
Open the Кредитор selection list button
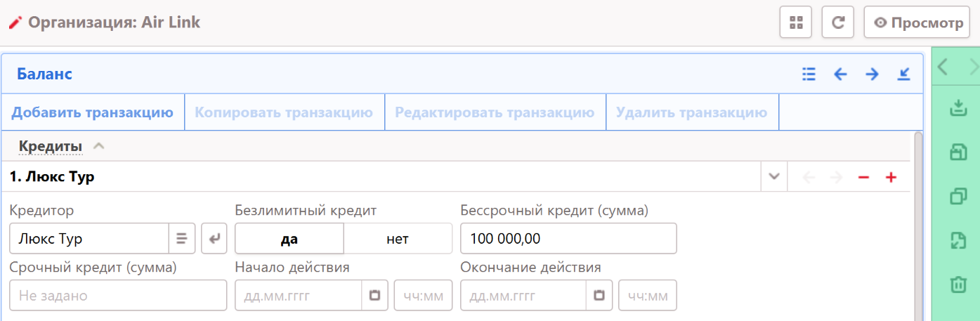point(181,239)
